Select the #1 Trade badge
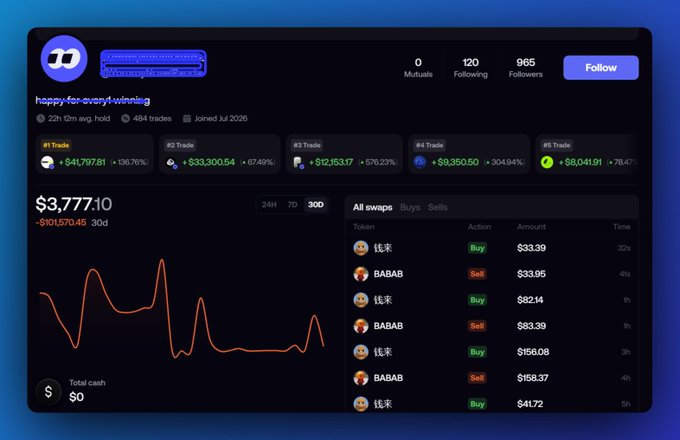This screenshot has height=440, width=680. (56, 145)
